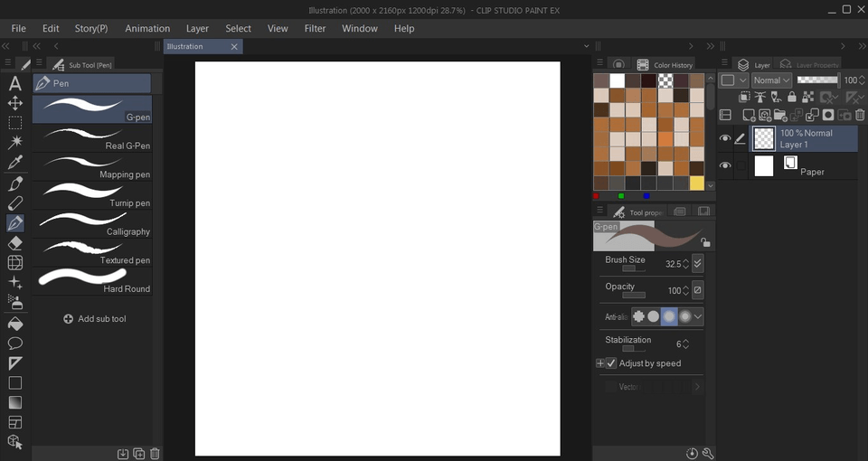Toggle the Adjust by speed checkbox

(611, 363)
